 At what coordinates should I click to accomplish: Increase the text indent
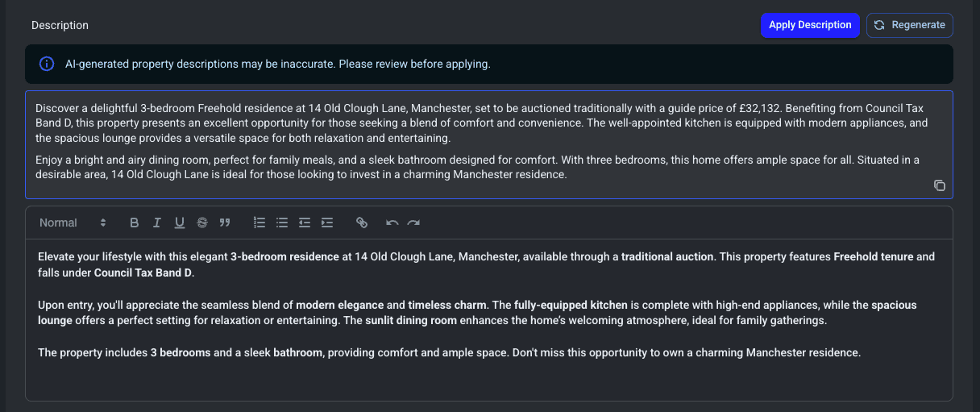[327, 223]
